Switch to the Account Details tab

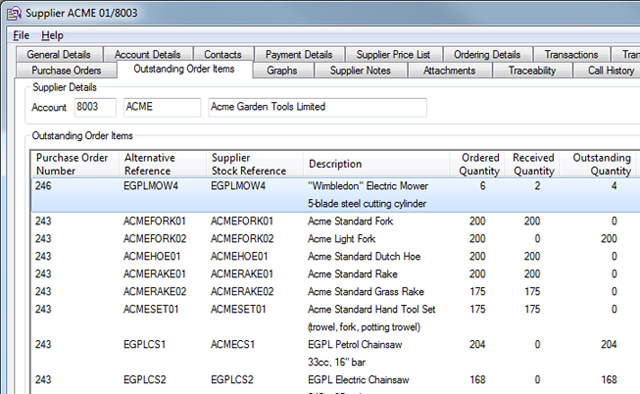coord(147,54)
